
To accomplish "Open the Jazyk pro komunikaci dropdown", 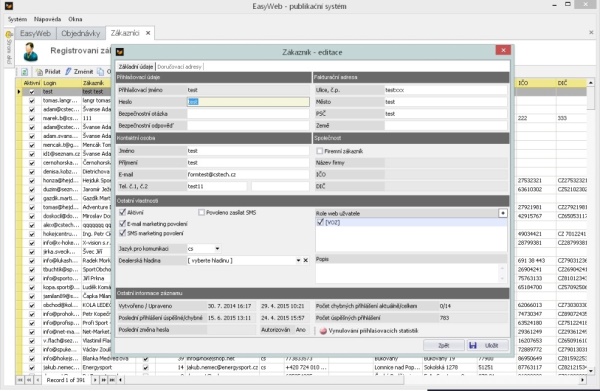I will coord(217,248).
